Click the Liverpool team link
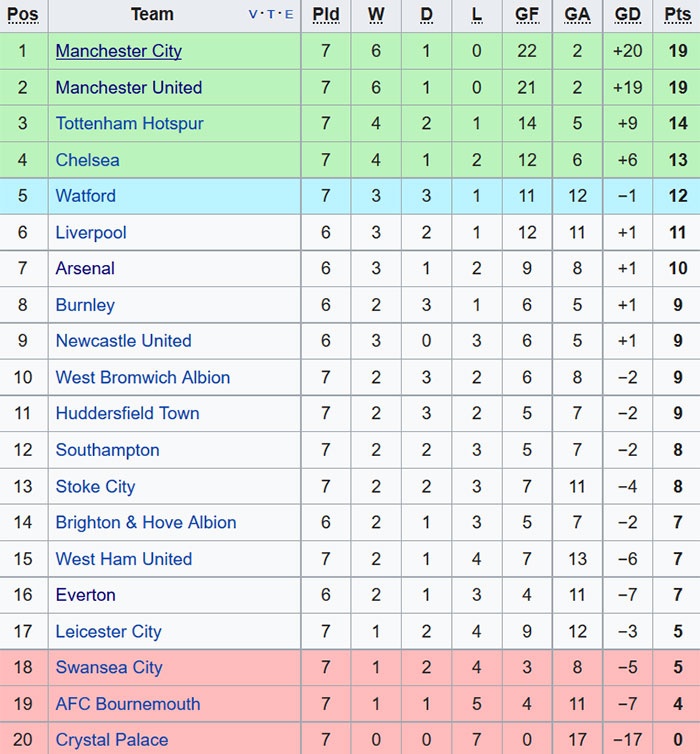Image resolution: width=700 pixels, height=754 pixels. (x=91, y=232)
